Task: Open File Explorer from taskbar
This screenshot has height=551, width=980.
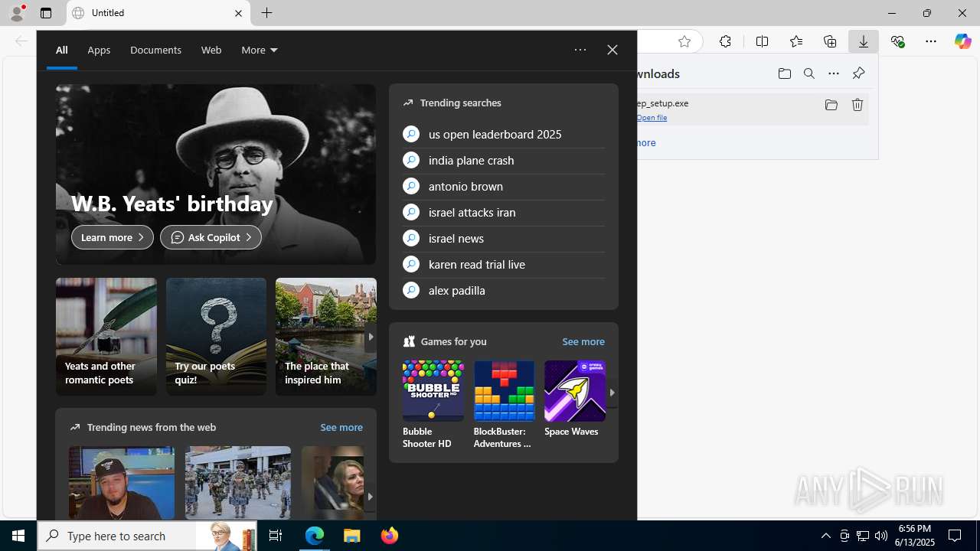Action: 352,536
